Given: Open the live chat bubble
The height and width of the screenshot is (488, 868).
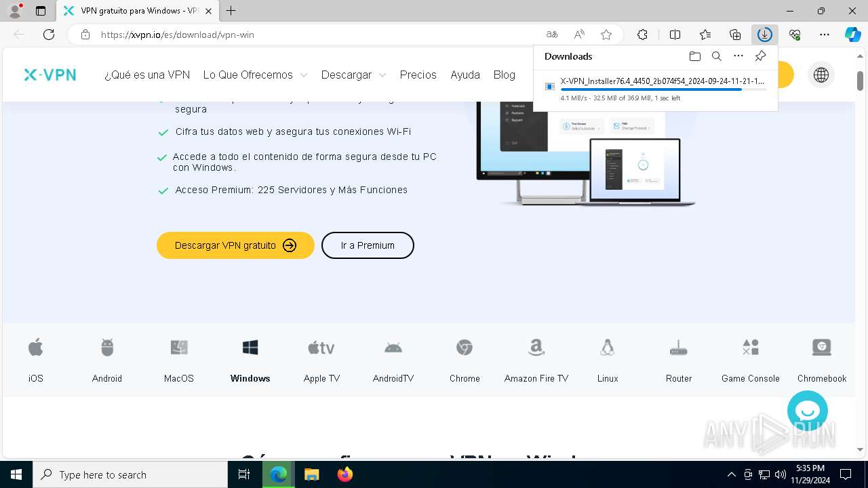Looking at the screenshot, I should (x=808, y=411).
